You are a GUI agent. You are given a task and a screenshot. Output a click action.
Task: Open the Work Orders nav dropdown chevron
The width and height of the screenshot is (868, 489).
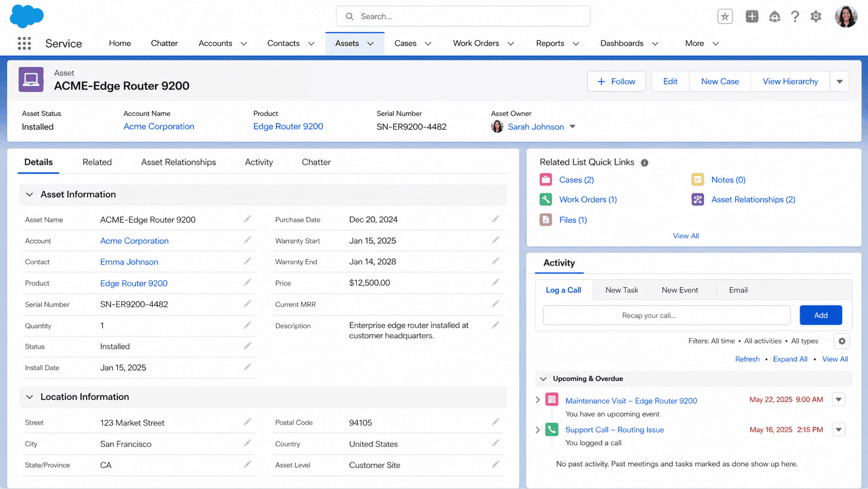tap(511, 44)
